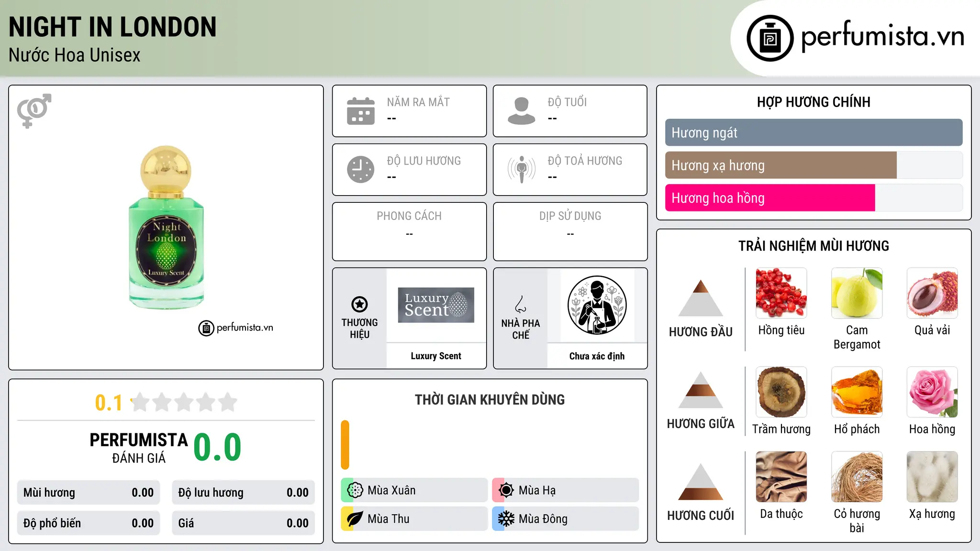The height and width of the screenshot is (551, 980).
Task: Click the unisex gender symbol icon
Action: 34,110
